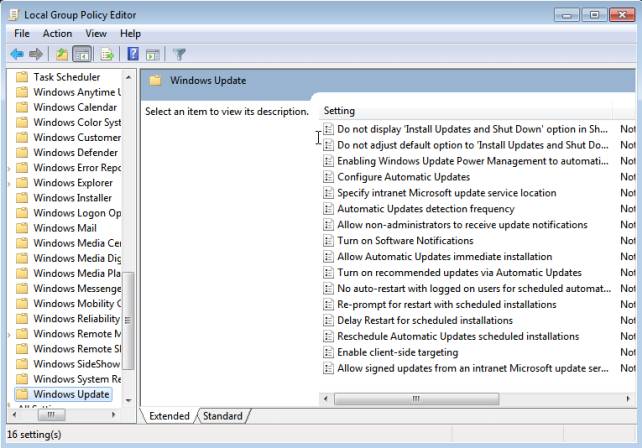The height and width of the screenshot is (448, 642).
Task: Click the Back arrow toolbar icon
Action: point(17,54)
